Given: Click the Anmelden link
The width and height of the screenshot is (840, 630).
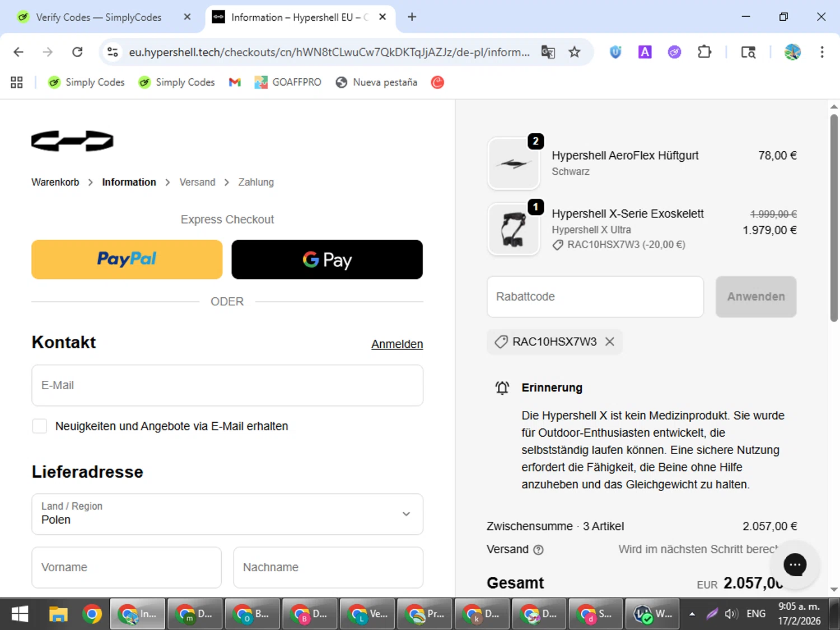Looking at the screenshot, I should pyautogui.click(x=397, y=344).
